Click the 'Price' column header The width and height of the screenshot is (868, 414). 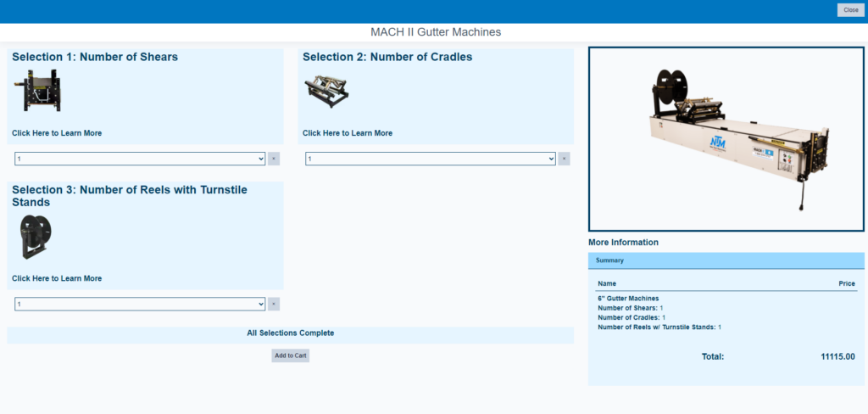point(847,283)
